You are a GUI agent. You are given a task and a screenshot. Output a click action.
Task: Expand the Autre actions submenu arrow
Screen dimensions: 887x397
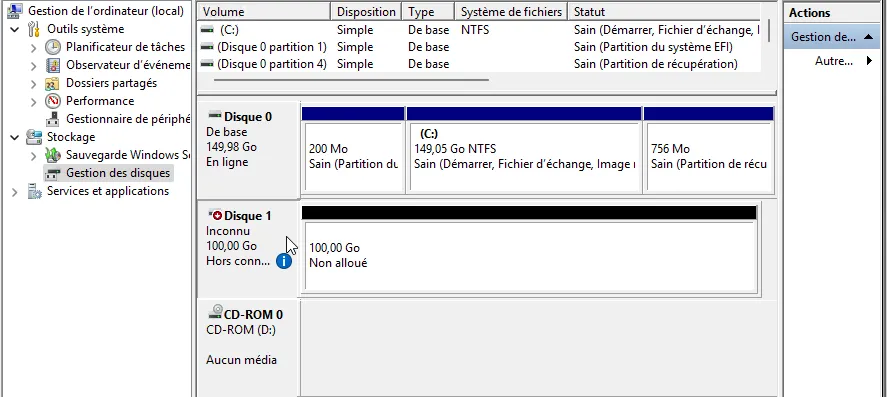pos(869,61)
